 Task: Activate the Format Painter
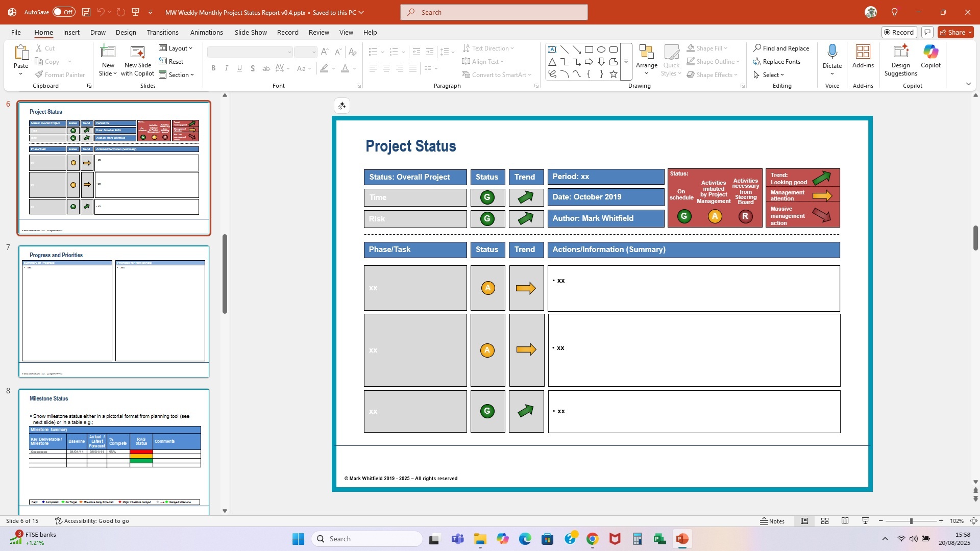(x=60, y=74)
